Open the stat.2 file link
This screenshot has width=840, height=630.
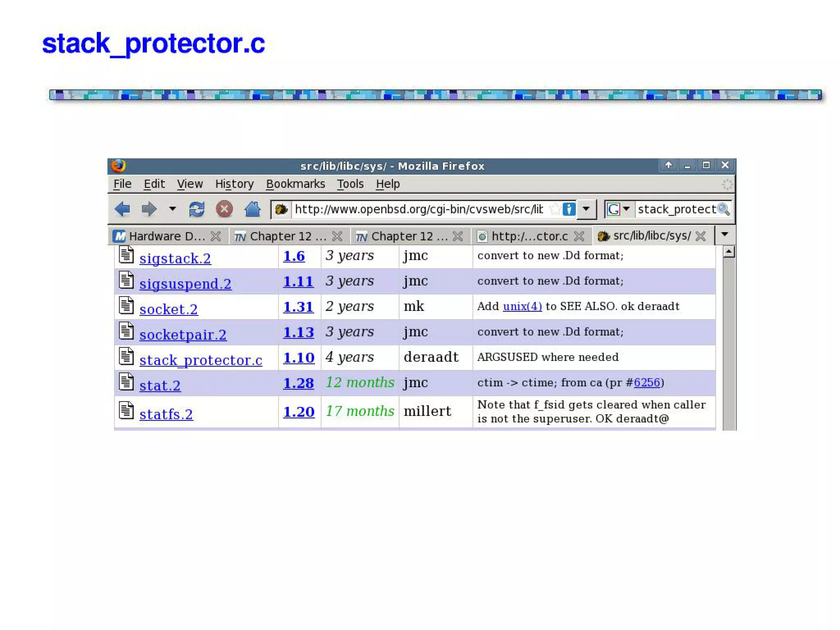[x=160, y=386]
